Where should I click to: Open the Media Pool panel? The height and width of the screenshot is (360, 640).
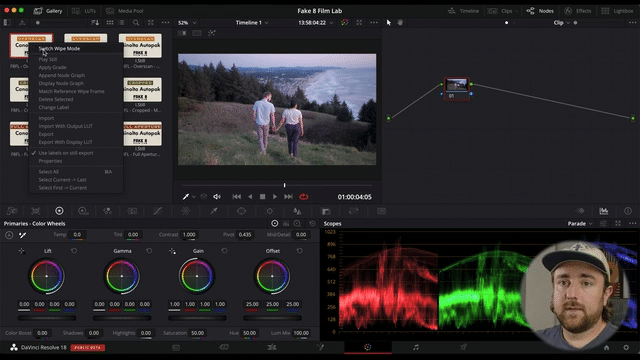pyautogui.click(x=125, y=11)
